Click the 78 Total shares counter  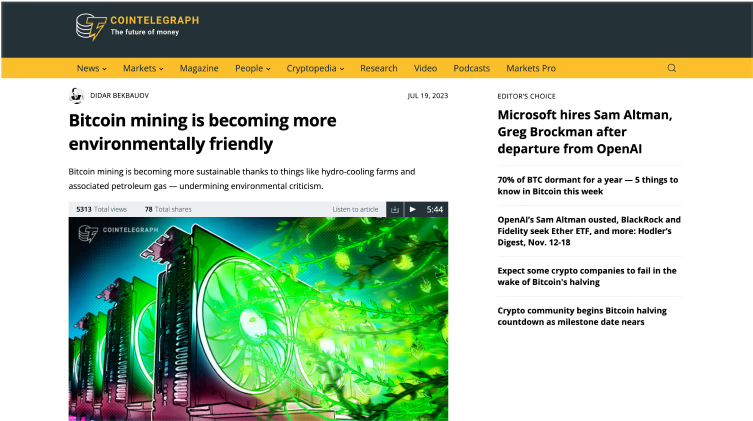(168, 209)
